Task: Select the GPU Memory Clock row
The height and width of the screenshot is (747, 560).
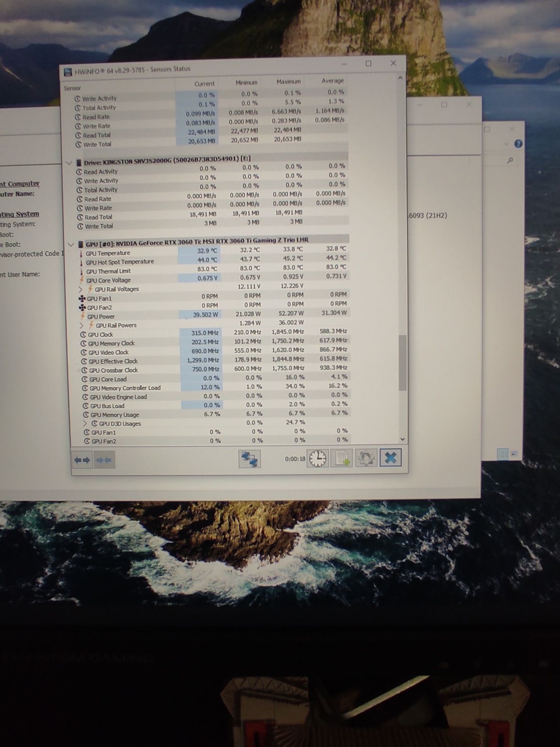Action: 214,341
